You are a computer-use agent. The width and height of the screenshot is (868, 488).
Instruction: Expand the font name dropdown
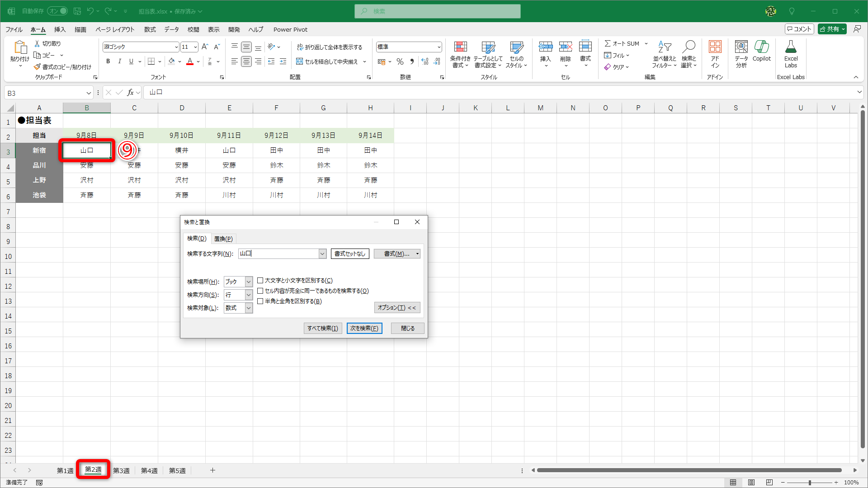tap(176, 47)
